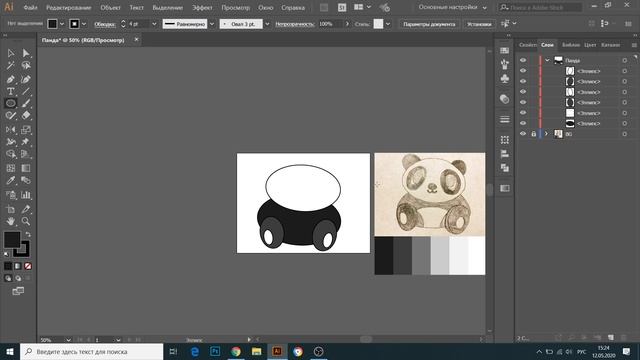Click Параметры документа button
This screenshot has width=640, height=360.
point(429,24)
